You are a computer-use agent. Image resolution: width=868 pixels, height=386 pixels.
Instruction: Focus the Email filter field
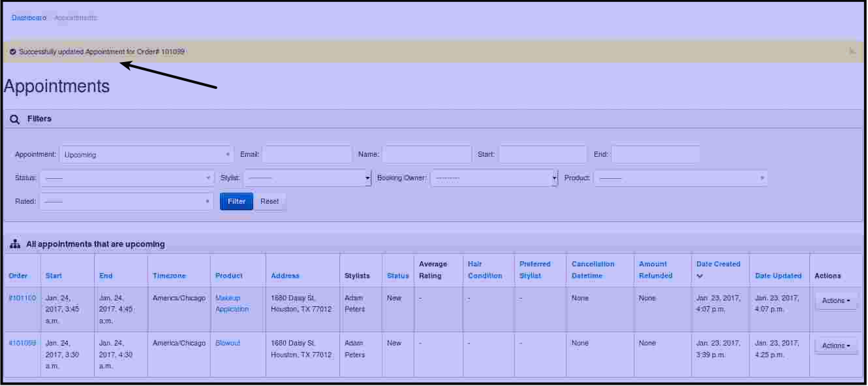click(x=307, y=155)
